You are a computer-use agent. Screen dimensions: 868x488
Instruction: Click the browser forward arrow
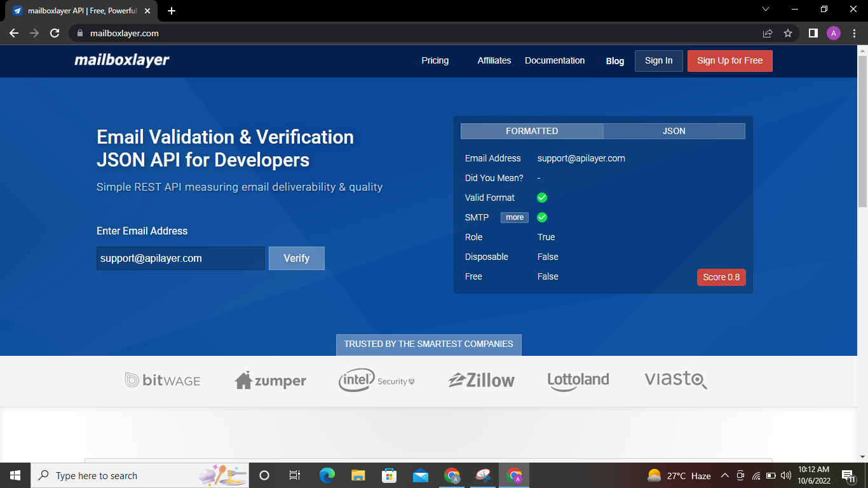tap(34, 33)
